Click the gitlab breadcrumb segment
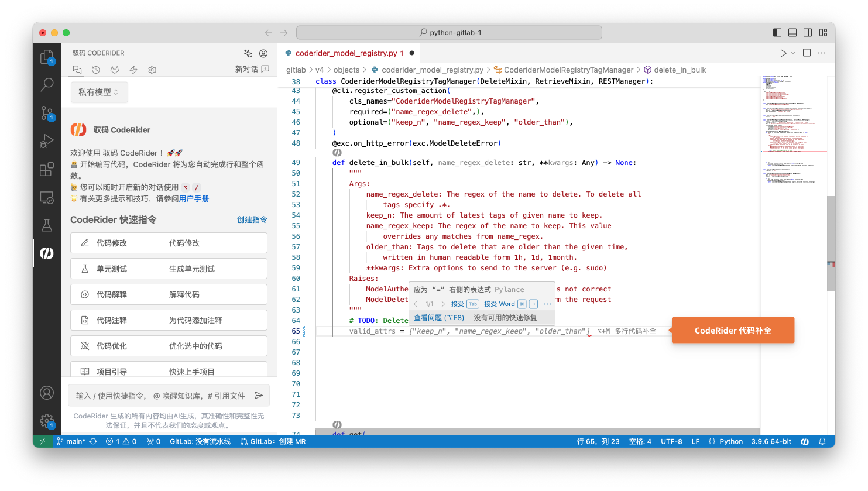Image resolution: width=868 pixels, height=491 pixels. [x=296, y=70]
